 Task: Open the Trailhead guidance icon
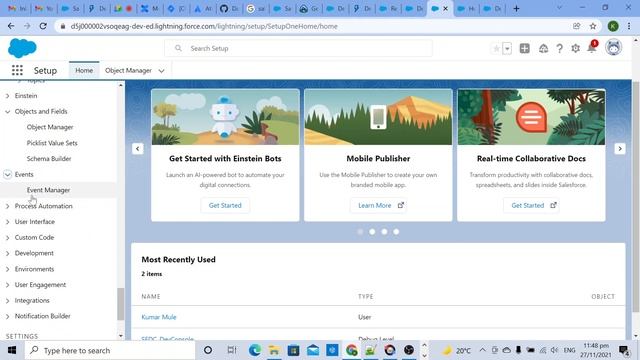point(543,49)
